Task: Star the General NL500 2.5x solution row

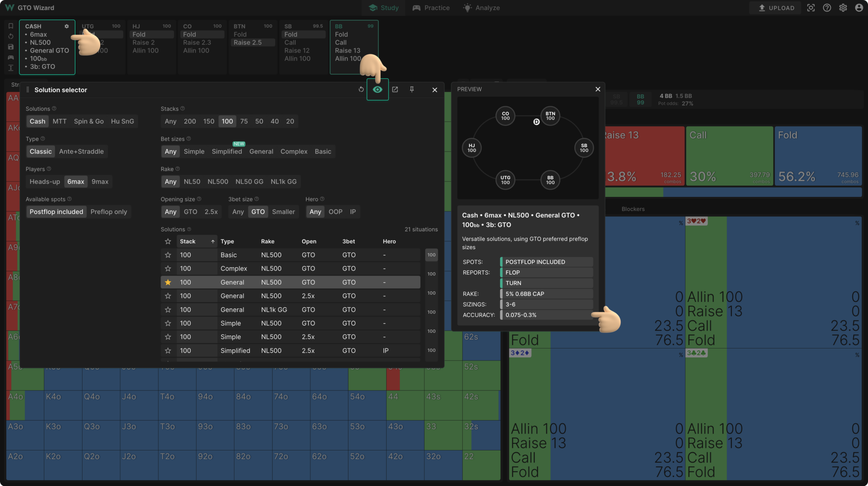Action: pyautogui.click(x=168, y=296)
